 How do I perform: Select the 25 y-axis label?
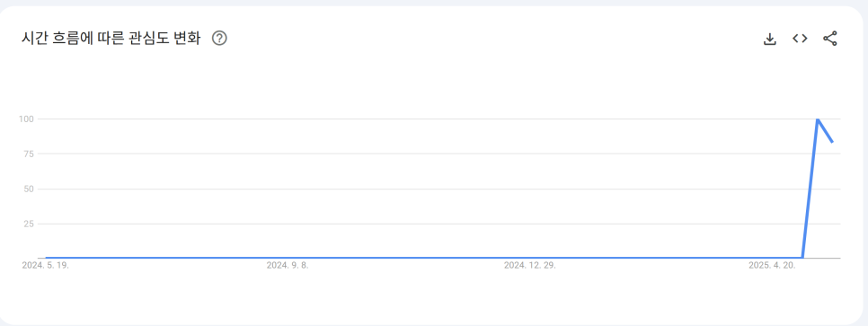coord(30,224)
